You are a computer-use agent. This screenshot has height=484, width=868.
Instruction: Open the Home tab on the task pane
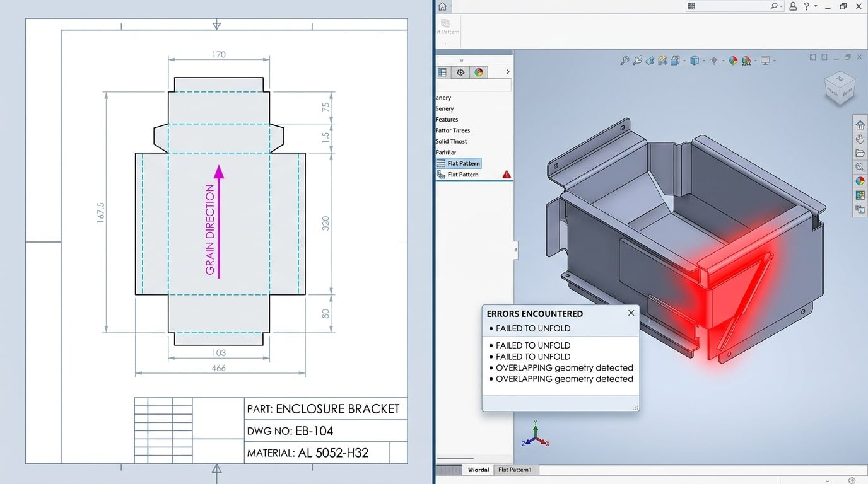(x=859, y=125)
